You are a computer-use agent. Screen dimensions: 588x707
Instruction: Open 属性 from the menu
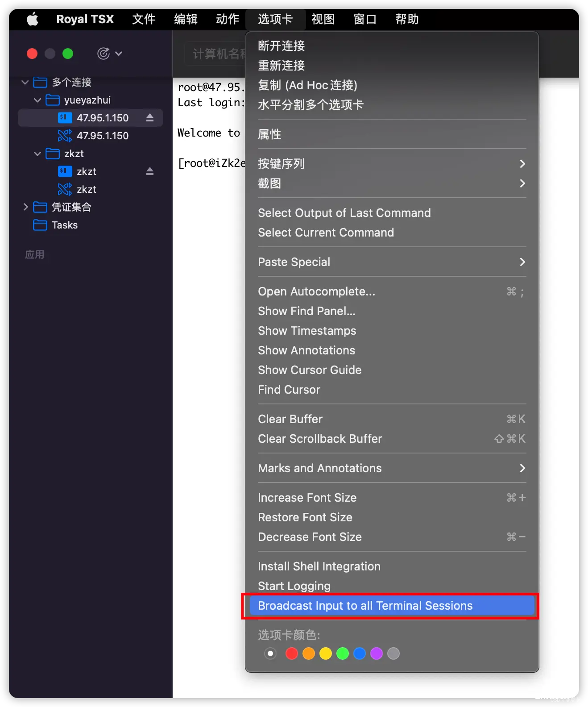392,134
